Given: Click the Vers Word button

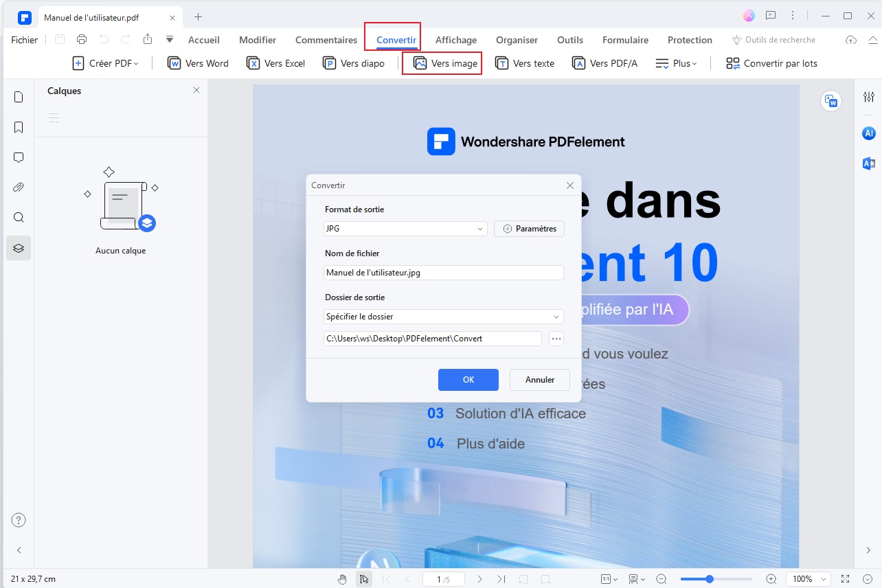Looking at the screenshot, I should (199, 63).
